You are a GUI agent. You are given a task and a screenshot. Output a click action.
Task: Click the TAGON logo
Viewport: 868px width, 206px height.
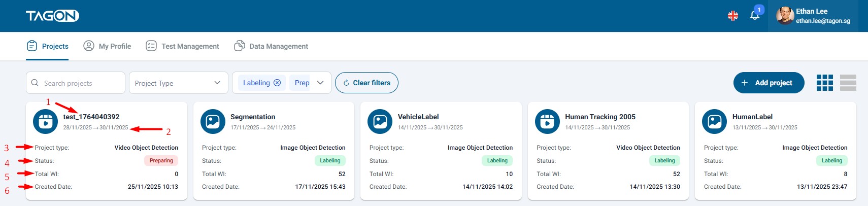point(52,16)
